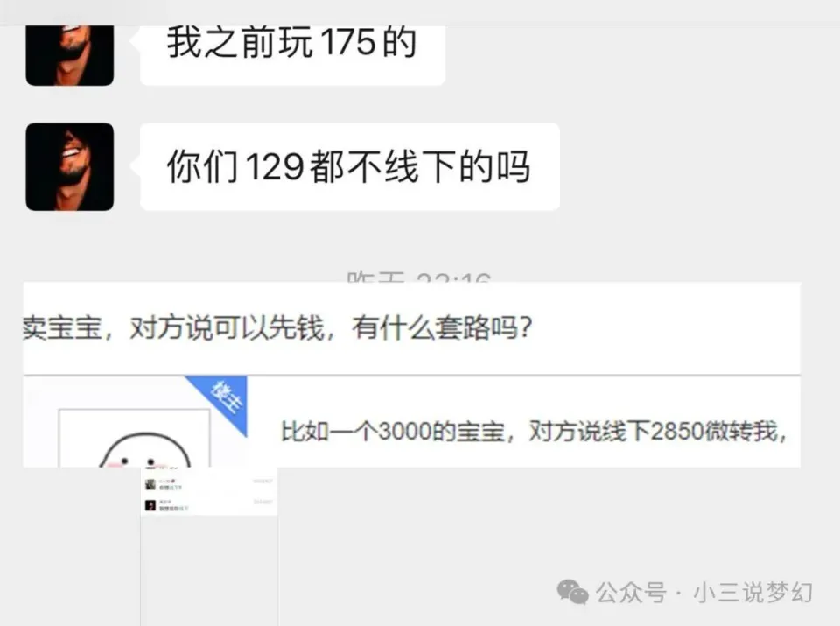Image resolution: width=840 pixels, height=626 pixels.
Task: Click the first small avatar in the chat thumbnail
Action: [150, 484]
